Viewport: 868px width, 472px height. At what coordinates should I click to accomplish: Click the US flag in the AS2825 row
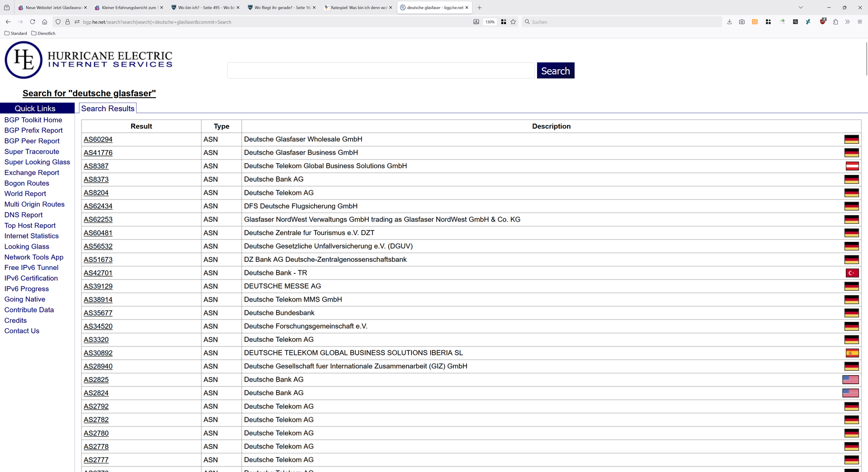pyautogui.click(x=850, y=380)
